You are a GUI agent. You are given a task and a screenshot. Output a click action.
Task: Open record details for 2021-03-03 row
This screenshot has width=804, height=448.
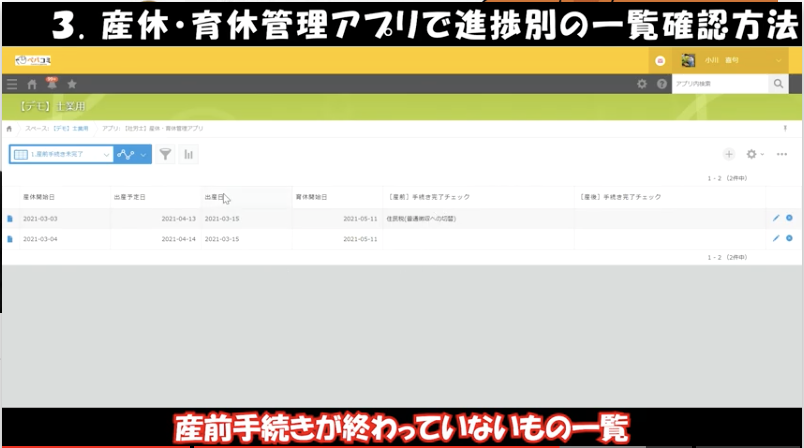click(11, 218)
